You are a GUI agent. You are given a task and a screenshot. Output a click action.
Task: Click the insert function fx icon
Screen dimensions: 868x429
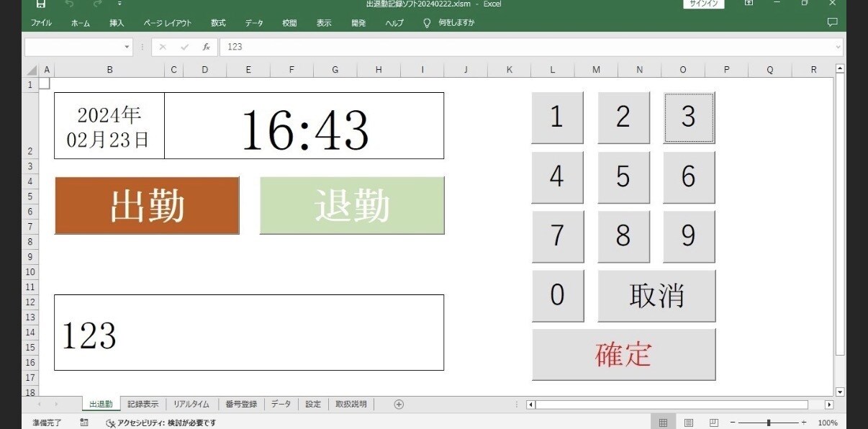tap(206, 47)
